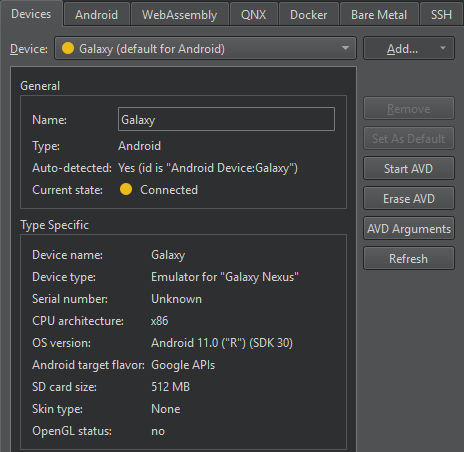Screen dimensions: 464x452
Task: Click the "Device:" label
Action: (x=29, y=49)
